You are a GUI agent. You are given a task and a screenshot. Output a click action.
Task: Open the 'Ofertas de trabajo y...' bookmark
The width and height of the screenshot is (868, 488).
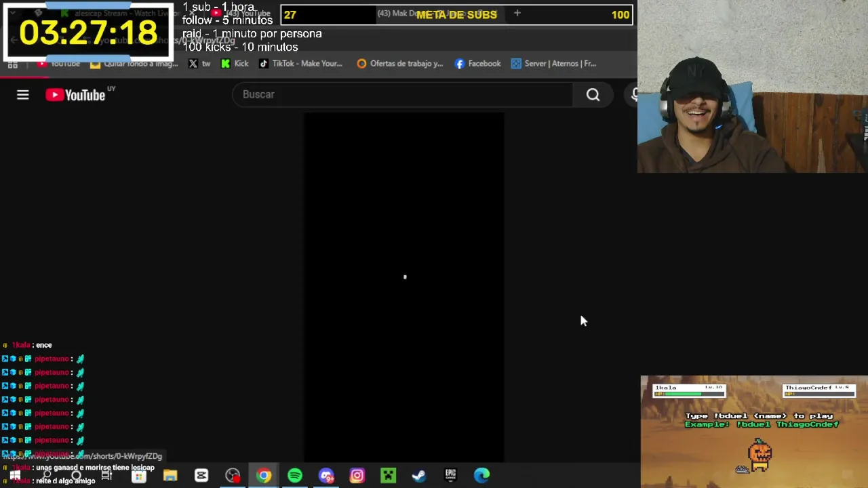(399, 64)
